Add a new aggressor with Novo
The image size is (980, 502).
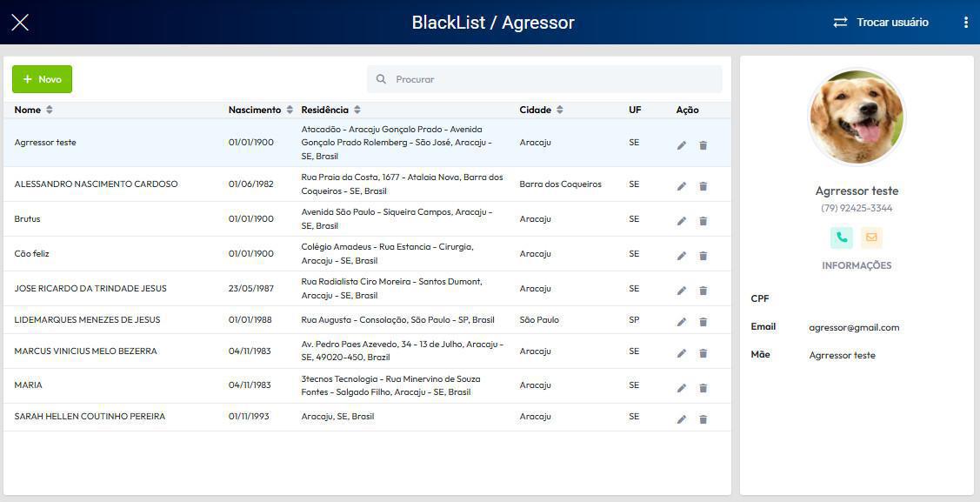pyautogui.click(x=42, y=79)
